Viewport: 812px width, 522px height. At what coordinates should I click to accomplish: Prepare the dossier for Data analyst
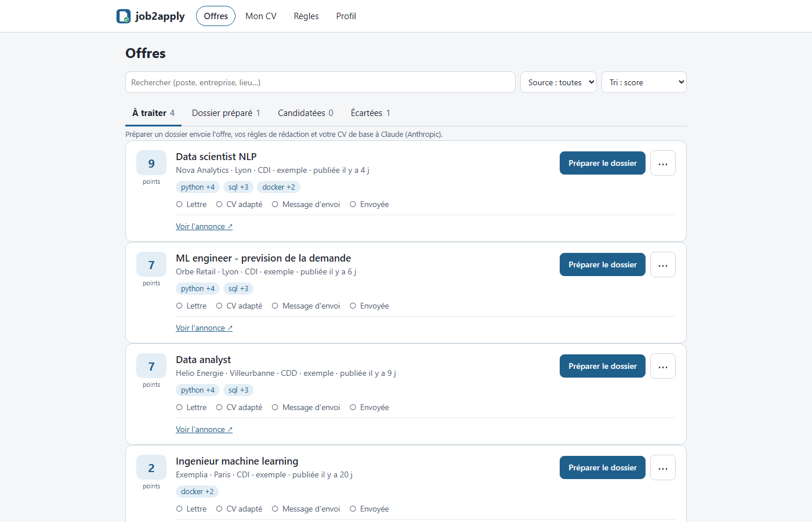(603, 366)
